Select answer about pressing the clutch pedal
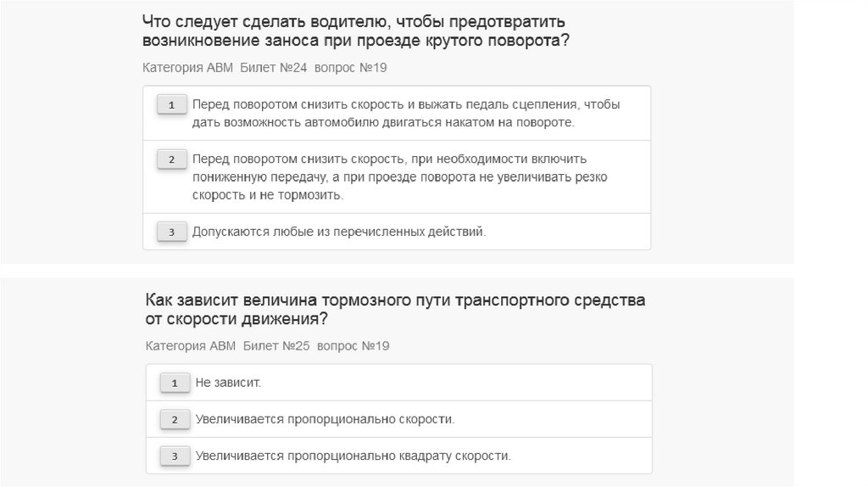Viewport: 868px width, 487px height. tap(405, 114)
